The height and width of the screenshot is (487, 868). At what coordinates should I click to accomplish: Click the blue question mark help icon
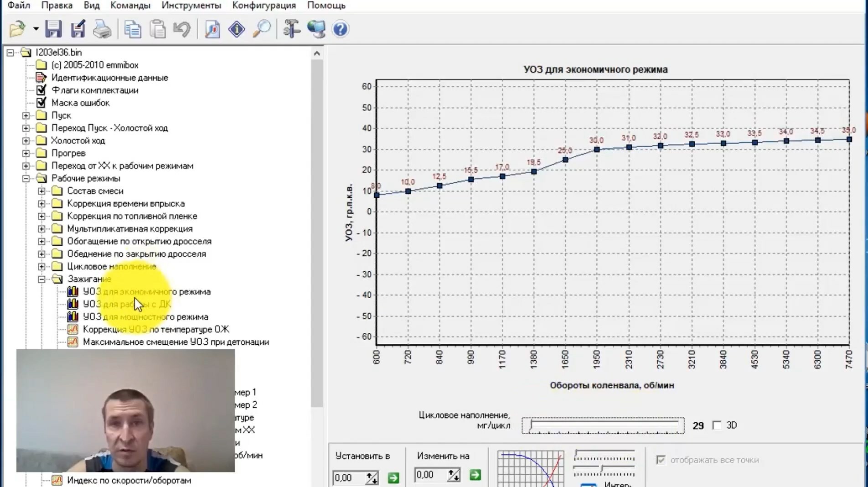pyautogui.click(x=341, y=29)
